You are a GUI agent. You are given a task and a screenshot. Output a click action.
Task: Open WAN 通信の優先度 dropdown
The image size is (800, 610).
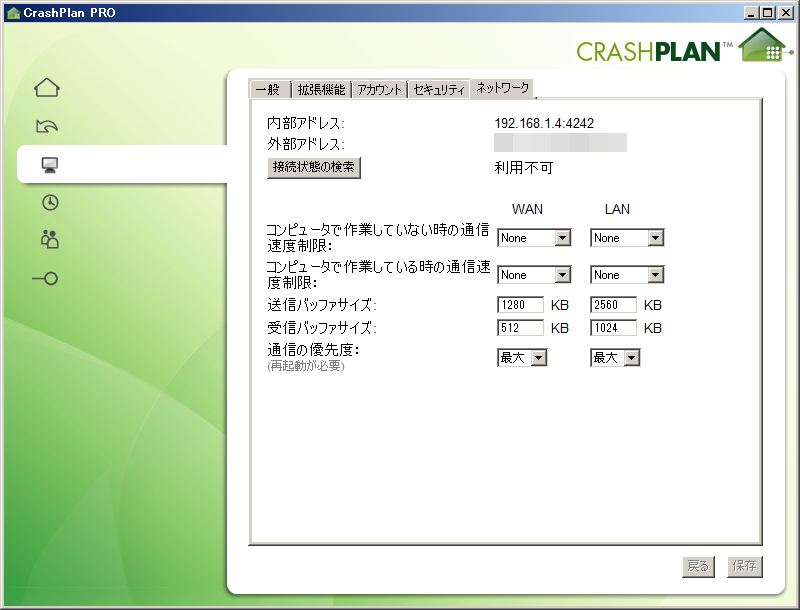(x=522, y=358)
